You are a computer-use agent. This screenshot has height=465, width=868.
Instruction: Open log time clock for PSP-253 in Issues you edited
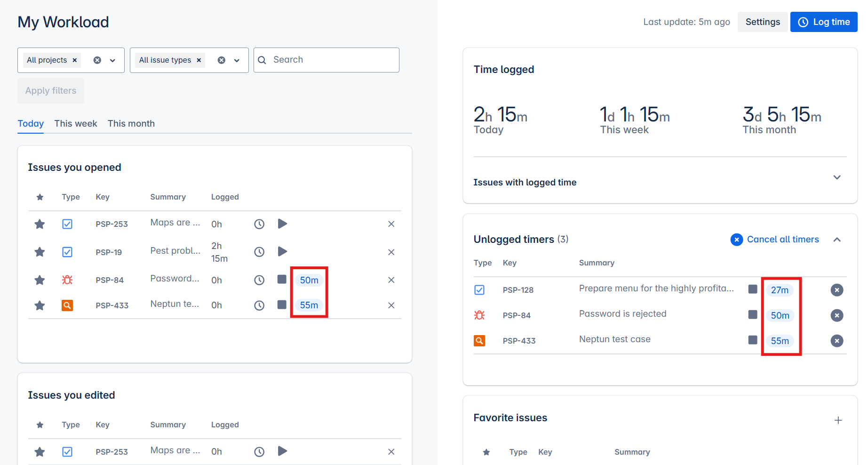[259, 452]
